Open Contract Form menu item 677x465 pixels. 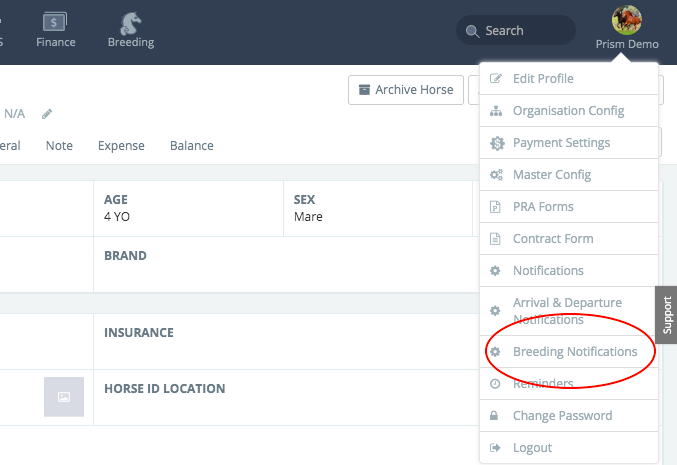(x=569, y=238)
